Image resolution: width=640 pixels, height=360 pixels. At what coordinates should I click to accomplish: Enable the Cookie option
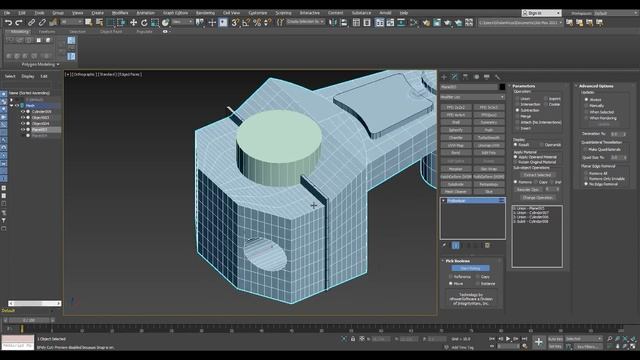point(546,104)
